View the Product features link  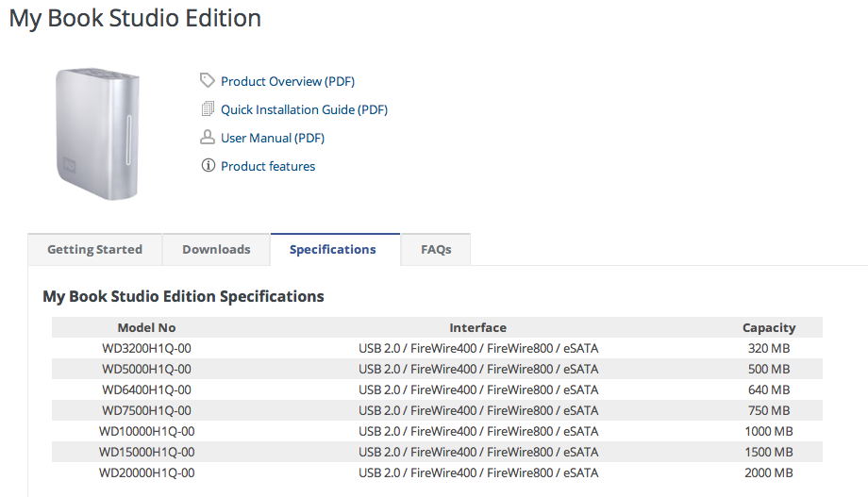(x=268, y=167)
